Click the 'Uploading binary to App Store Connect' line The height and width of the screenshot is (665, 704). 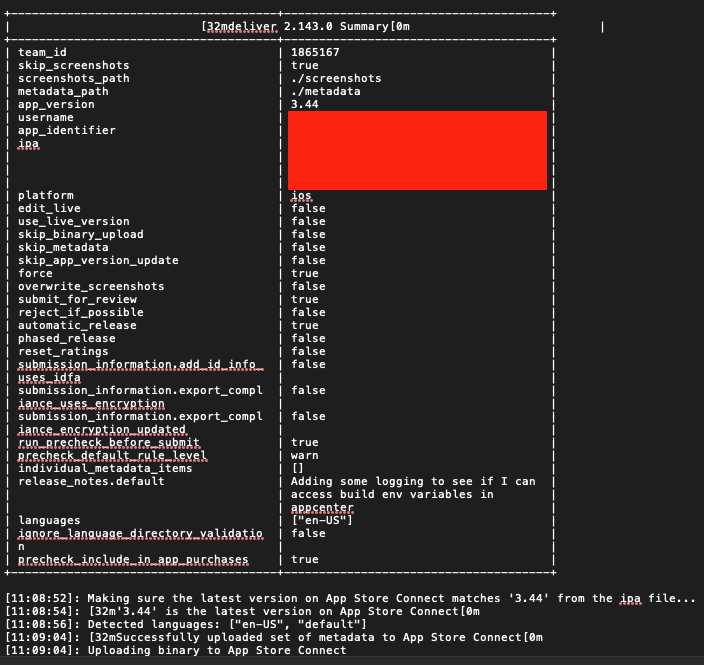(176, 651)
